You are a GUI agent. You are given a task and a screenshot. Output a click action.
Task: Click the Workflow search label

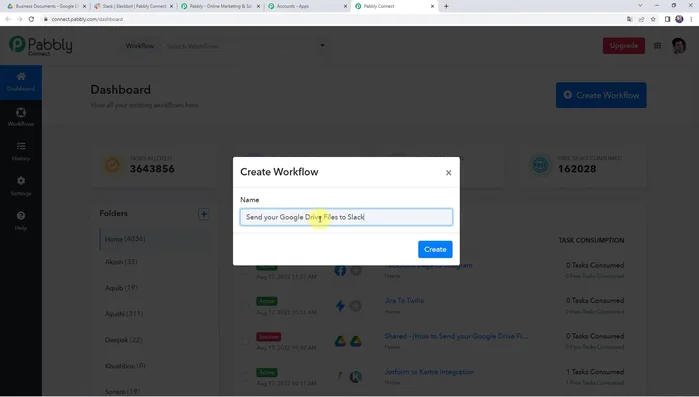coord(140,46)
